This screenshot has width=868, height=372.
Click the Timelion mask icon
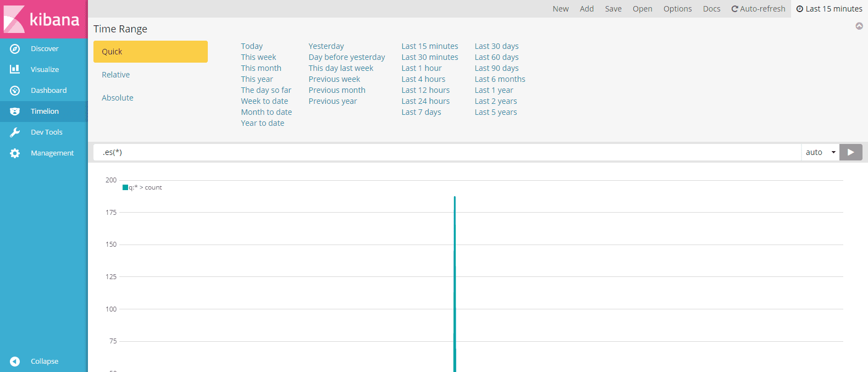pos(15,112)
